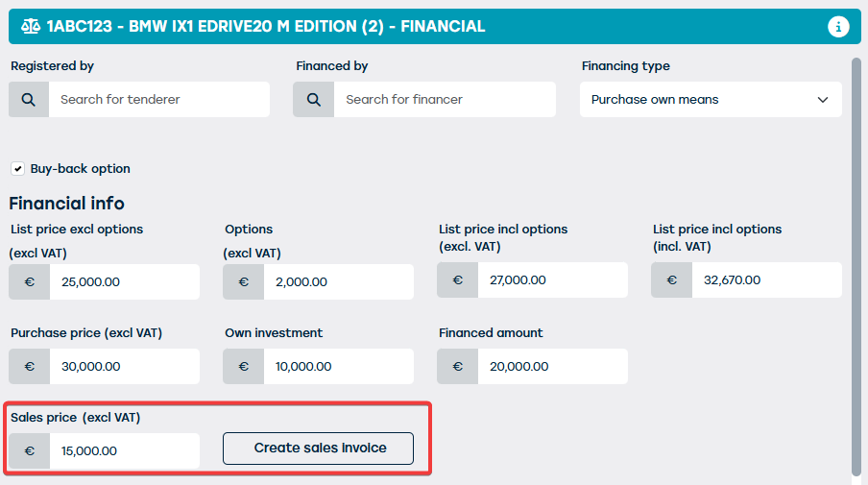Toggle the Buy-back option checkbox
The image size is (868, 485).
click(x=17, y=169)
